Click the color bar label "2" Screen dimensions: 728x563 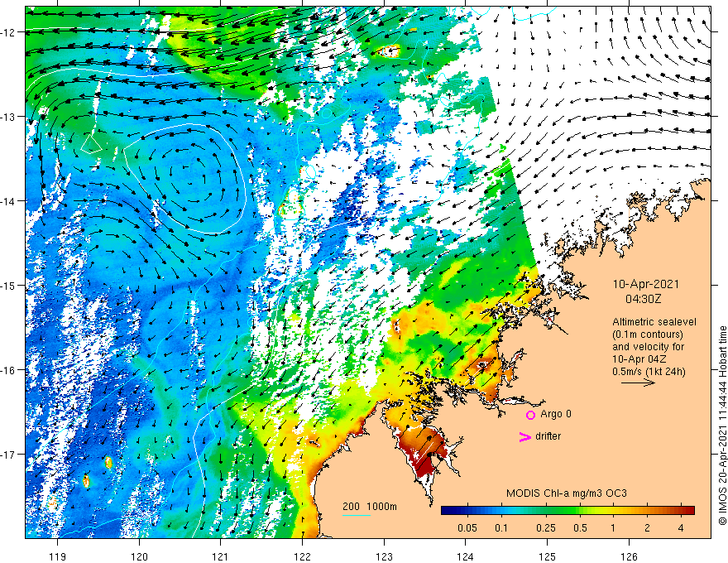(647, 528)
